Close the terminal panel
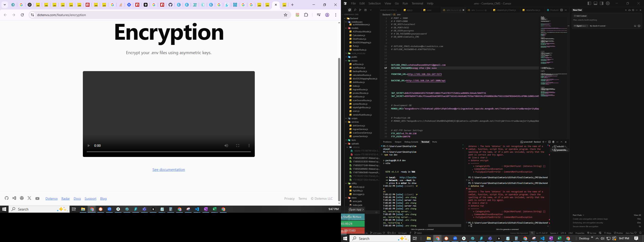The image size is (644, 242). click(566, 142)
